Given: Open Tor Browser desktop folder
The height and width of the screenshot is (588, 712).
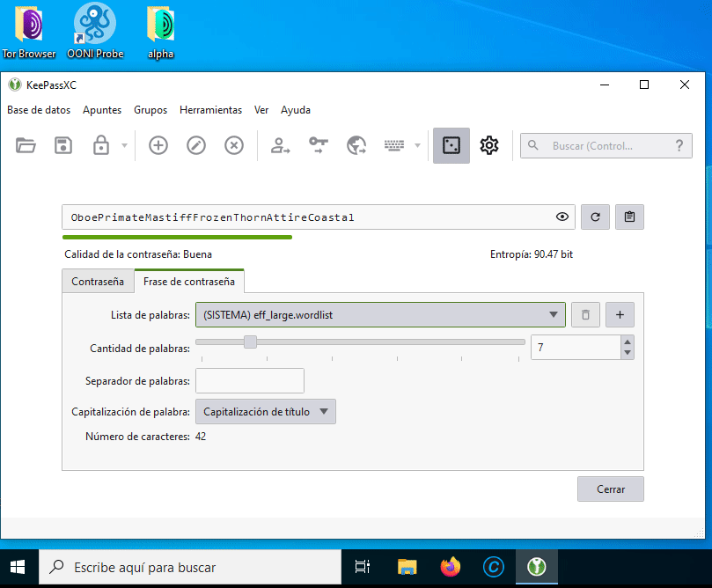Looking at the screenshot, I should [29, 32].
